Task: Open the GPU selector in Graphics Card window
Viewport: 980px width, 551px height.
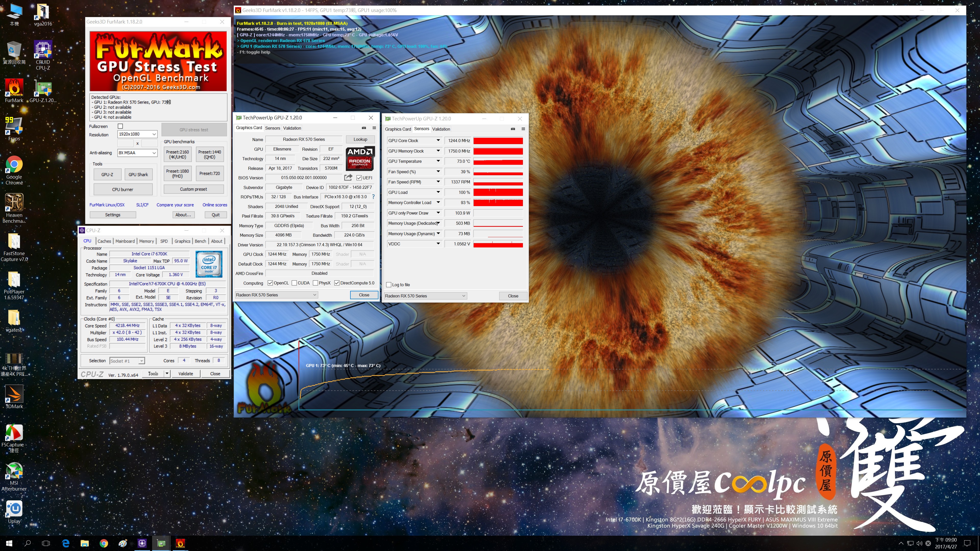Action: pyautogui.click(x=276, y=295)
